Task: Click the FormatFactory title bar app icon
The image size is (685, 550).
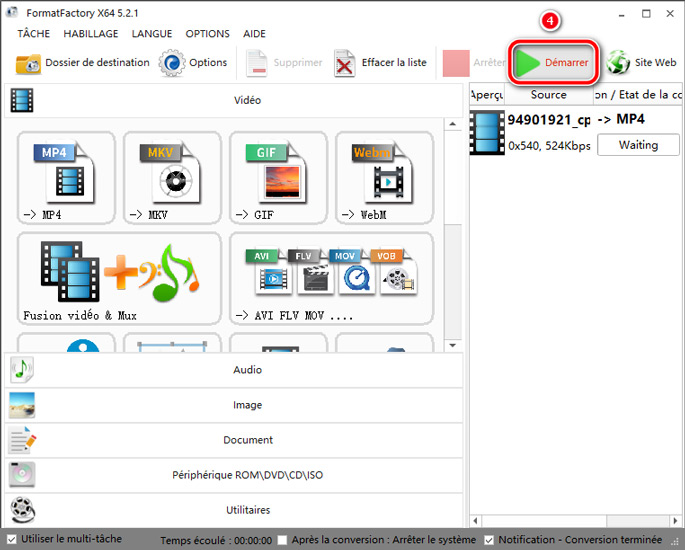Action: pyautogui.click(x=11, y=13)
